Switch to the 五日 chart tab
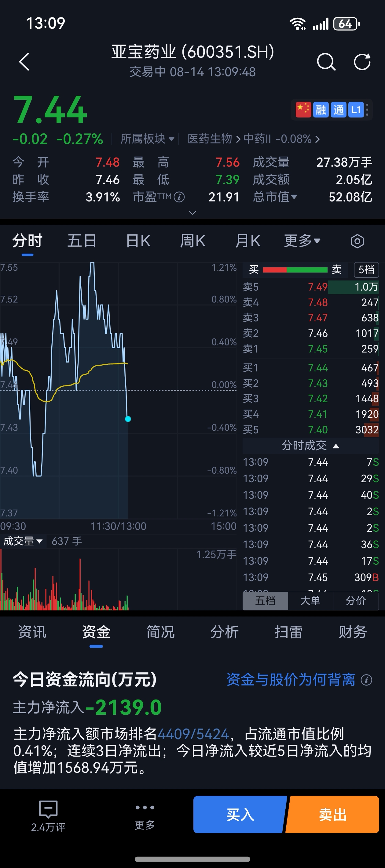 point(82,241)
